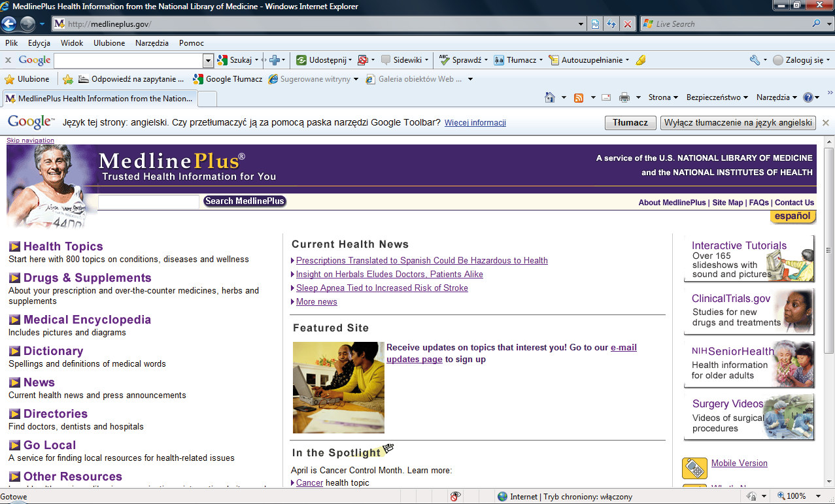This screenshot has width=835, height=504.
Task: Close the Google toolbar with its X
Action: pos(8,60)
